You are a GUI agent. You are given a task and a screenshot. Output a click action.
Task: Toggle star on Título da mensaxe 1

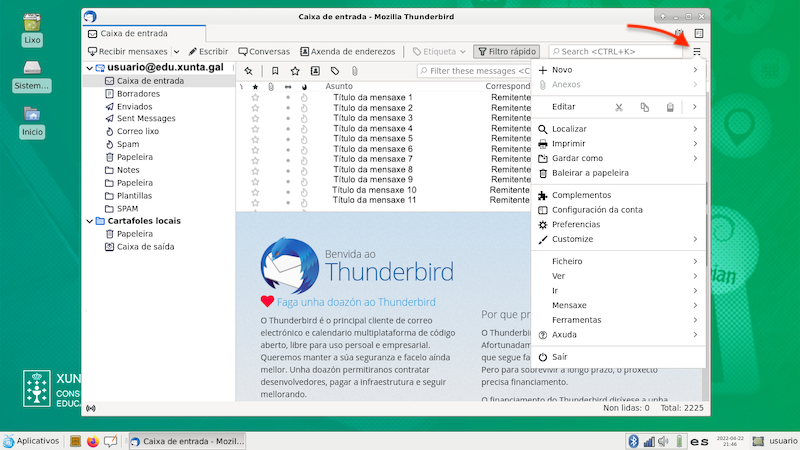pyautogui.click(x=255, y=97)
